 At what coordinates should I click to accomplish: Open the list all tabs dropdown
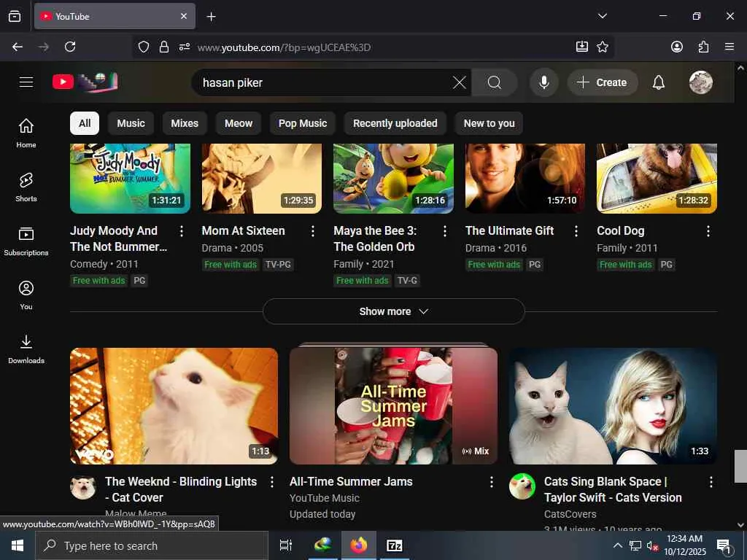[x=602, y=16]
